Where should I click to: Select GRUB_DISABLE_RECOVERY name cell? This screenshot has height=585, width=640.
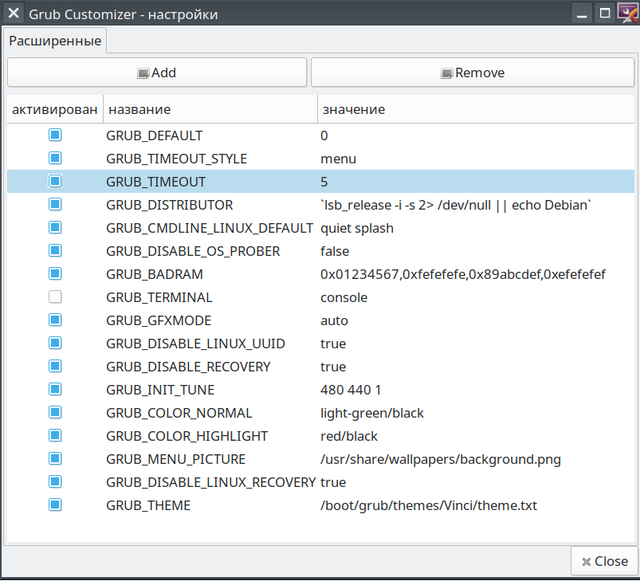(188, 367)
